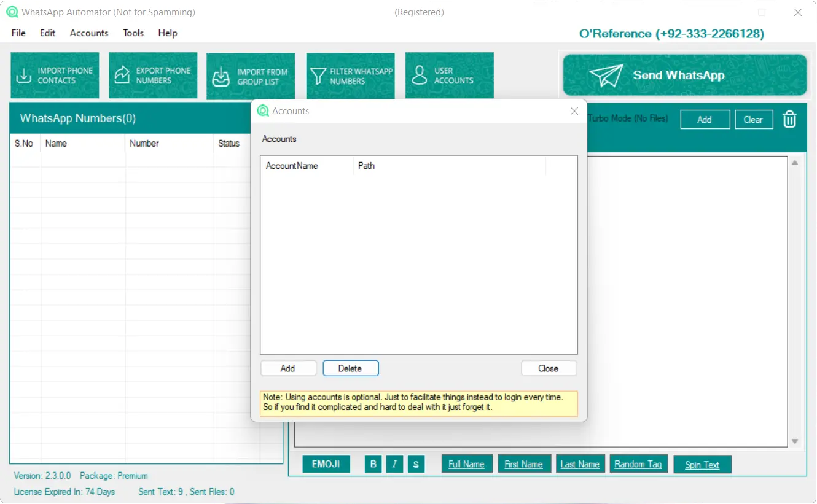Click the Name column header
The height and width of the screenshot is (504, 817).
[x=83, y=144]
